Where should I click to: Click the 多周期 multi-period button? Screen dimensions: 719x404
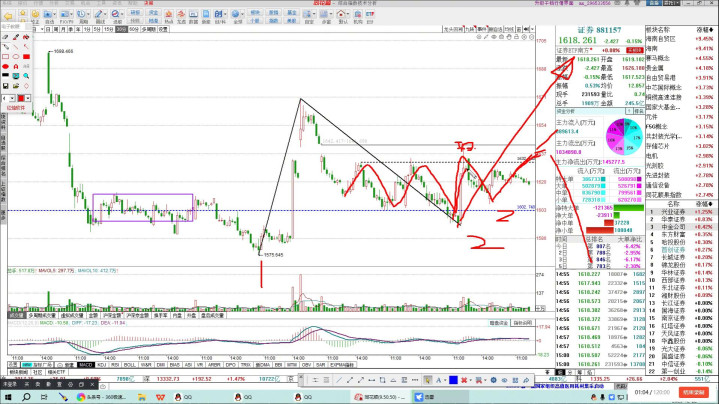(x=148, y=29)
